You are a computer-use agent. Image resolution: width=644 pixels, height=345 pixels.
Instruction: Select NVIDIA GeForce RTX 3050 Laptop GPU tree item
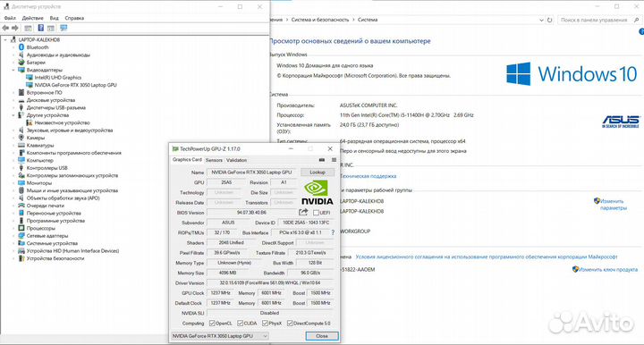coord(75,85)
